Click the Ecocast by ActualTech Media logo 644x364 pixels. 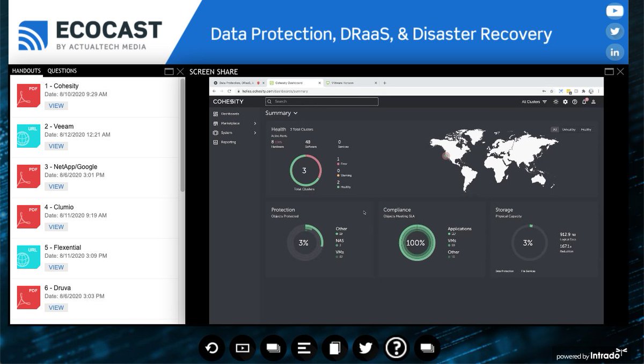coord(90,35)
